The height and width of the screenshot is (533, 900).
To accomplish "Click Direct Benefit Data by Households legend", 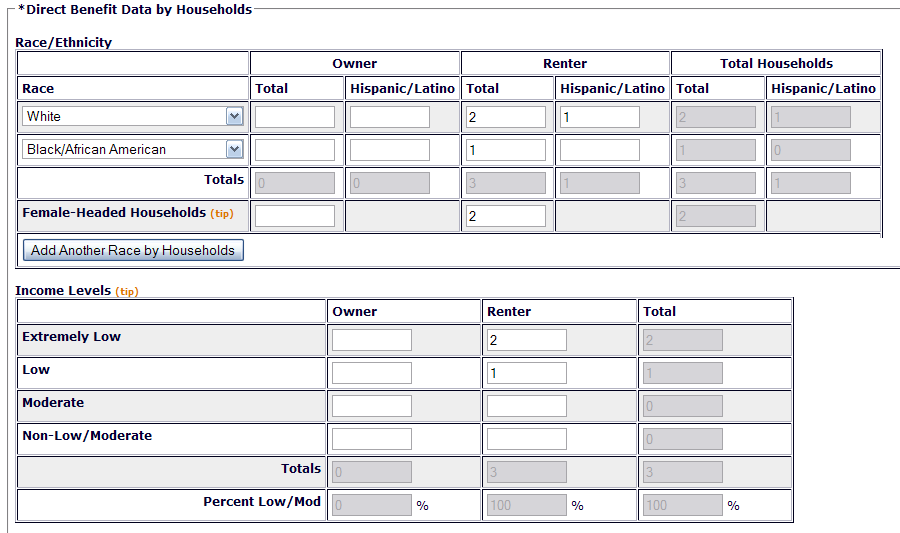I will (x=135, y=9).
